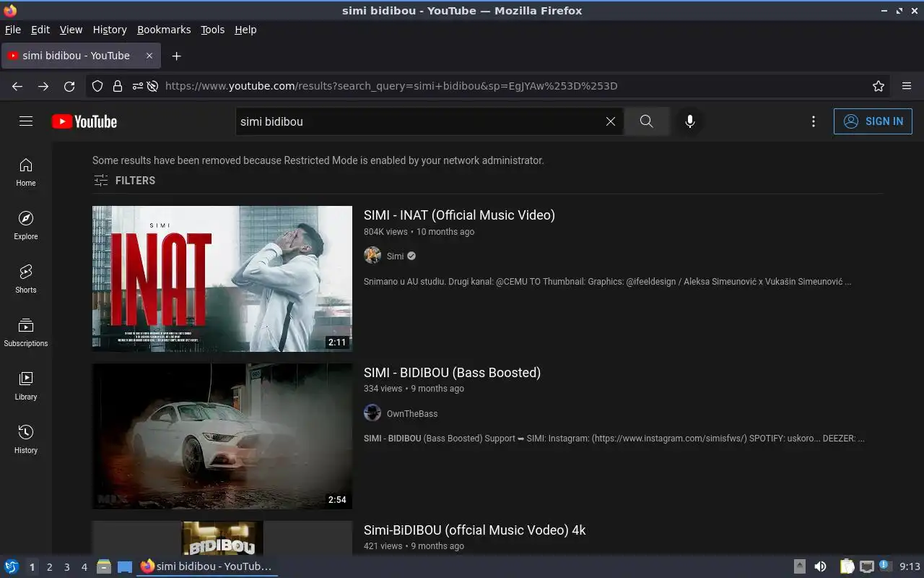Click the Bass Boosted video description snippet
Image resolution: width=924 pixels, height=578 pixels.
[x=614, y=438]
